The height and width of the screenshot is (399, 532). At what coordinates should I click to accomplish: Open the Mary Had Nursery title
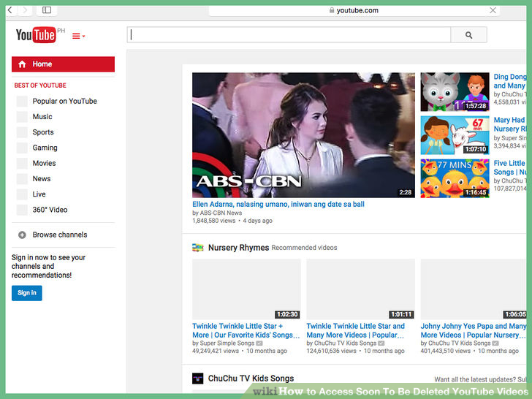509,124
